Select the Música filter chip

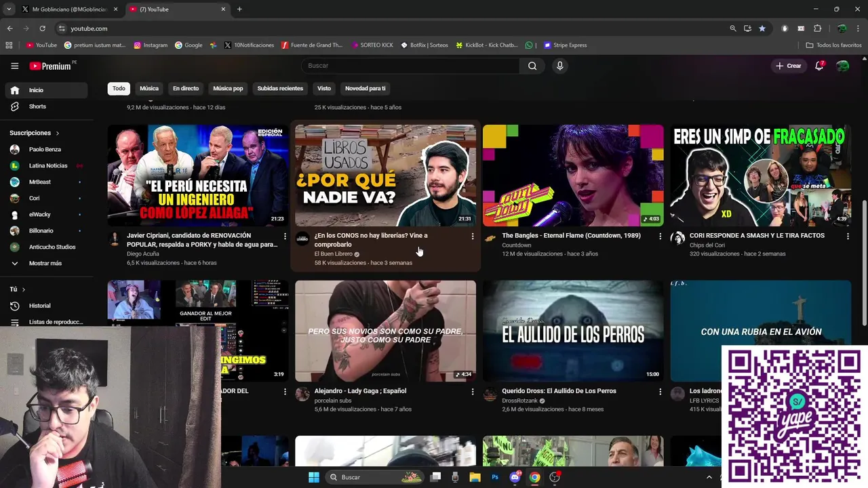coord(149,88)
